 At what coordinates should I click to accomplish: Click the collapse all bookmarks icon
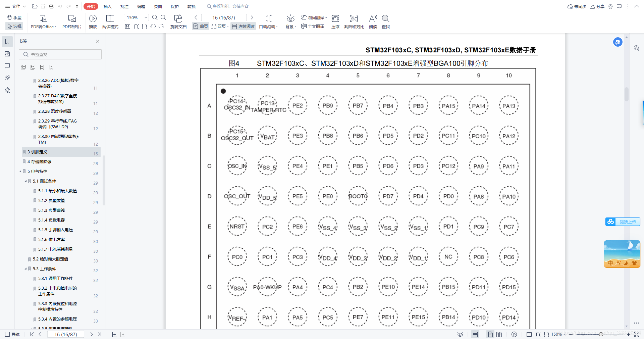pos(33,67)
